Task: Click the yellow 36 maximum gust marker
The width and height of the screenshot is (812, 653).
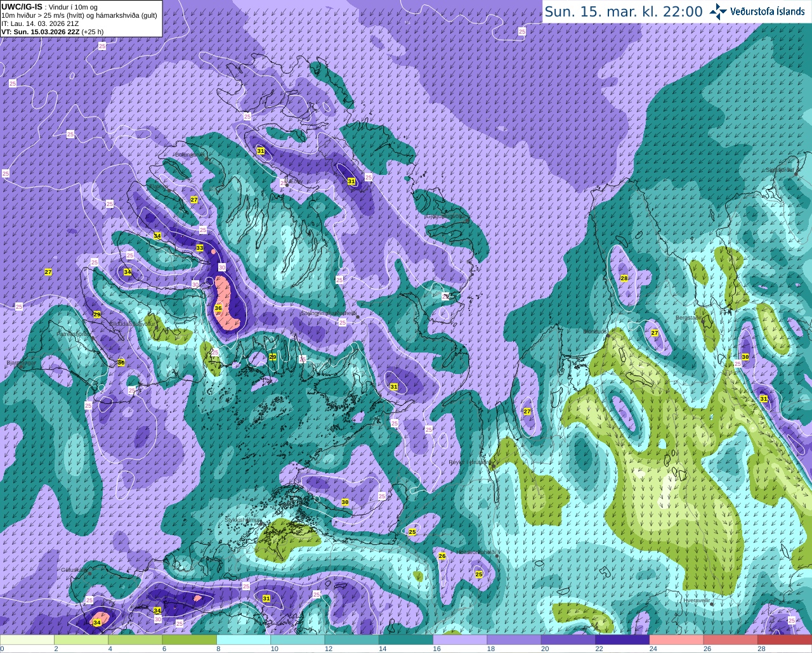Action: [218, 308]
